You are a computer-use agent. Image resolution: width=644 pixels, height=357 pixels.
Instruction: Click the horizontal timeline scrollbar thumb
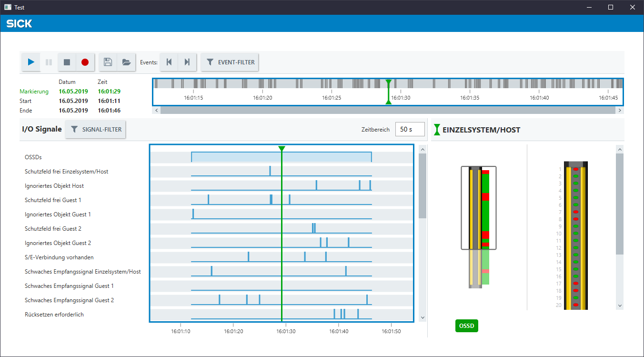pyautogui.click(x=388, y=110)
